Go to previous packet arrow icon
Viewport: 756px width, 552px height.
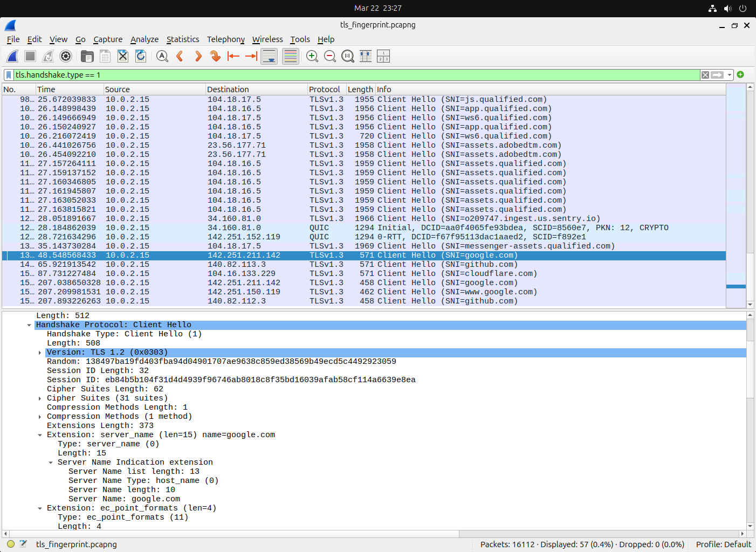click(x=180, y=56)
